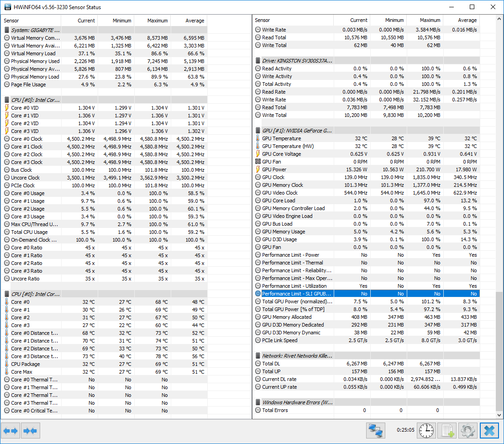Click the thermometer icon of CPU Package
Viewport: 504px width, 444px height.
pos(7,364)
